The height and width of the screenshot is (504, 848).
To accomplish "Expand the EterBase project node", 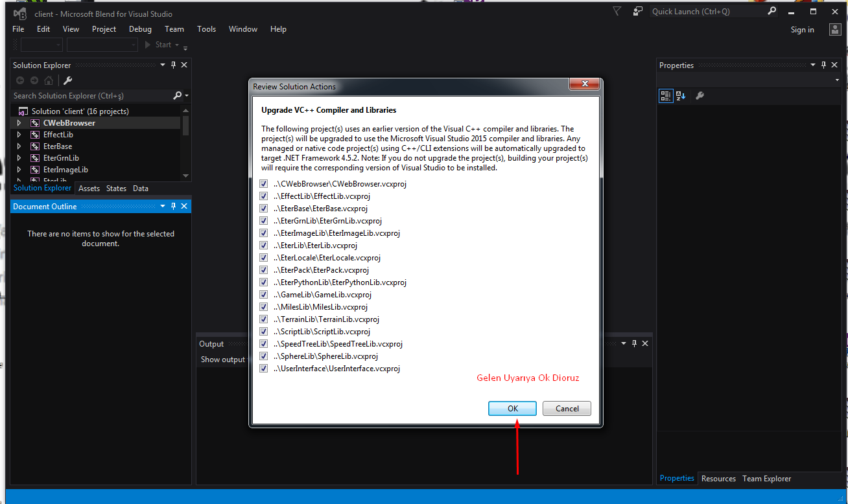I will (19, 146).
